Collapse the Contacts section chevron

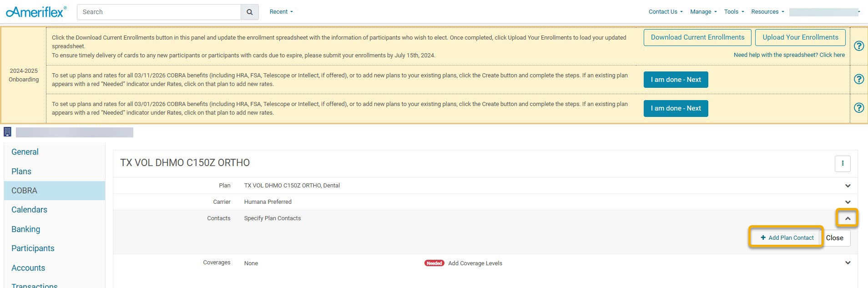(x=848, y=218)
